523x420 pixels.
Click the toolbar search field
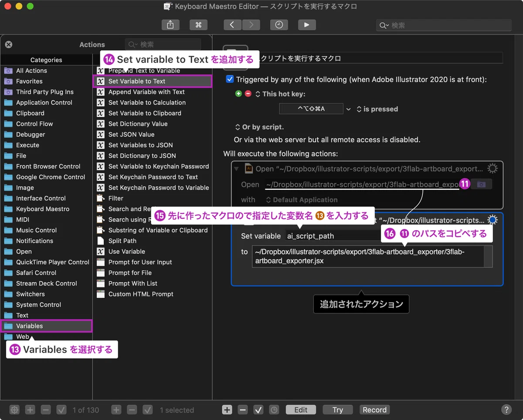coord(444,26)
